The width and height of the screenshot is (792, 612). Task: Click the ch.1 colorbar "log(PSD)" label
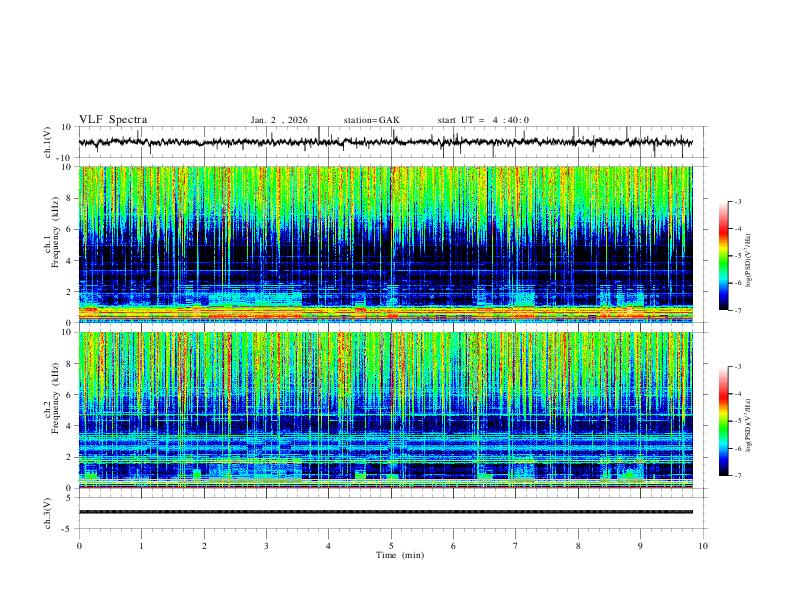point(749,260)
